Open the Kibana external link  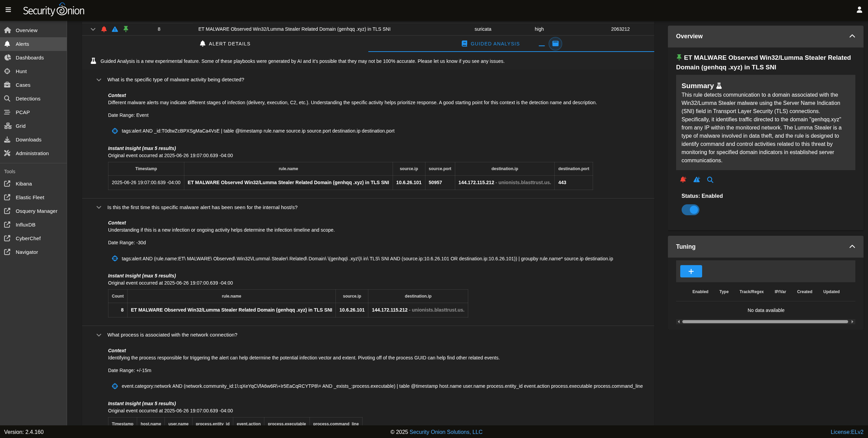point(33,183)
